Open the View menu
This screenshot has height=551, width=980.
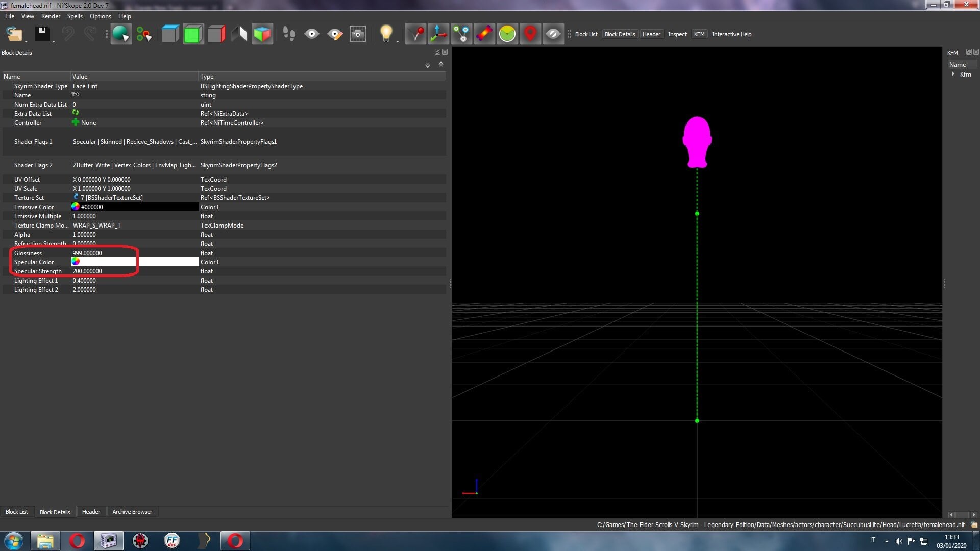tap(28, 16)
